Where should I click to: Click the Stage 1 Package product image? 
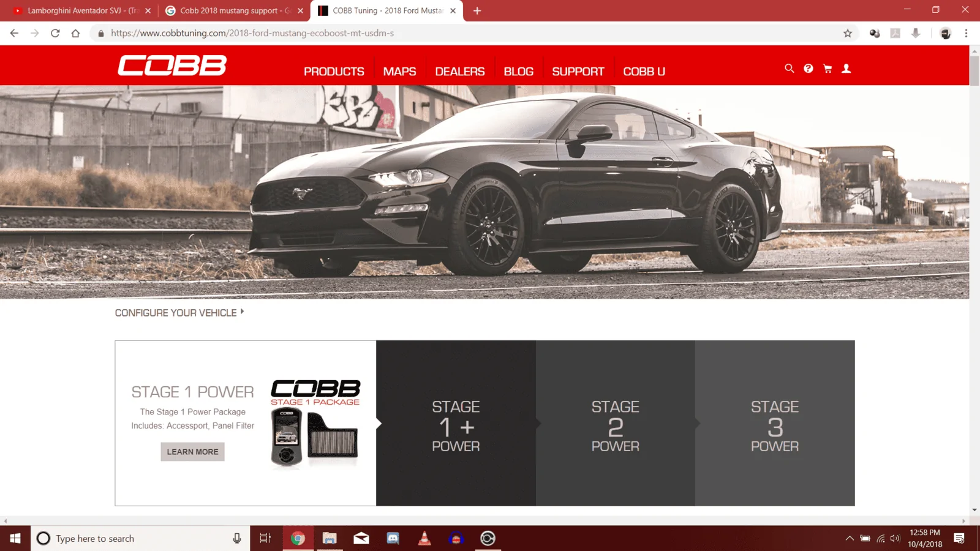coord(315,424)
